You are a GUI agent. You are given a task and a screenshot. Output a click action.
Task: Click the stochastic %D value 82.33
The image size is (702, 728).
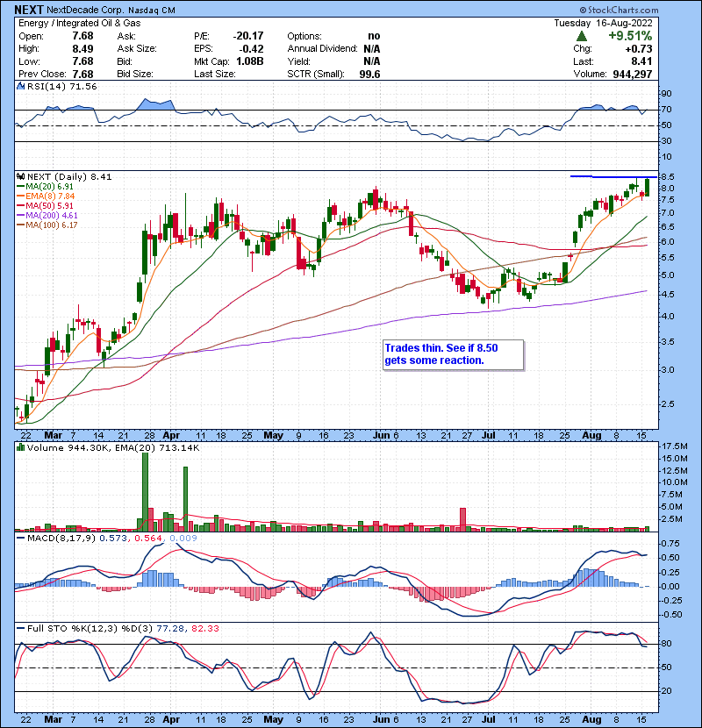coord(204,629)
